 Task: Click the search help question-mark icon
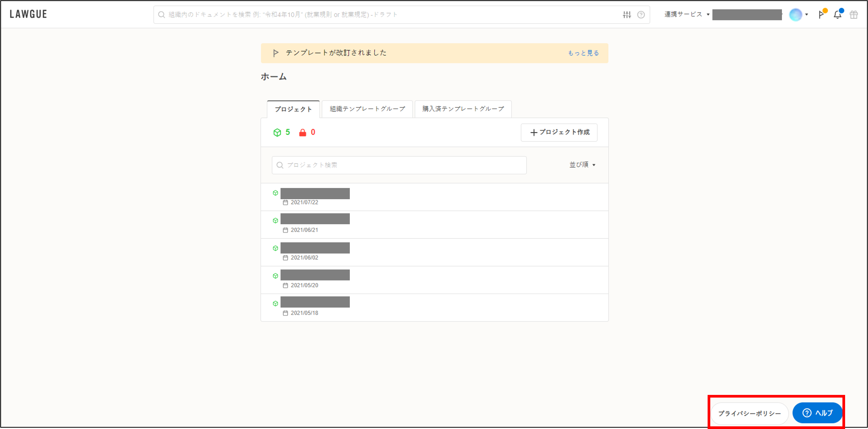pyautogui.click(x=641, y=14)
